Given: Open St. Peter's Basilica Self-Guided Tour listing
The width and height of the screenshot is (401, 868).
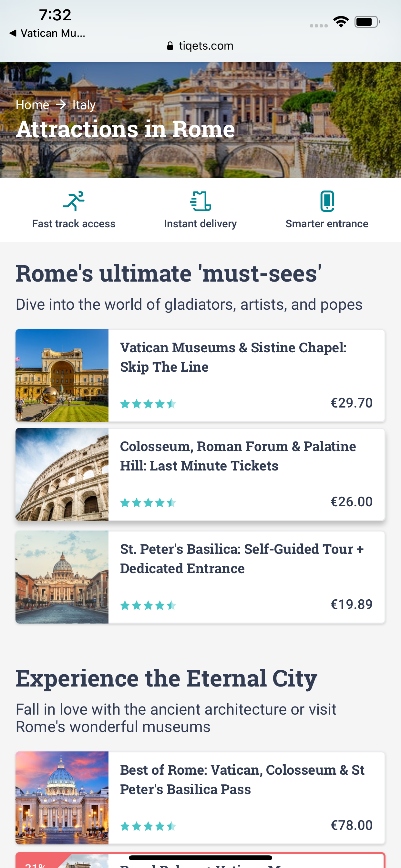Looking at the screenshot, I should 242,559.
